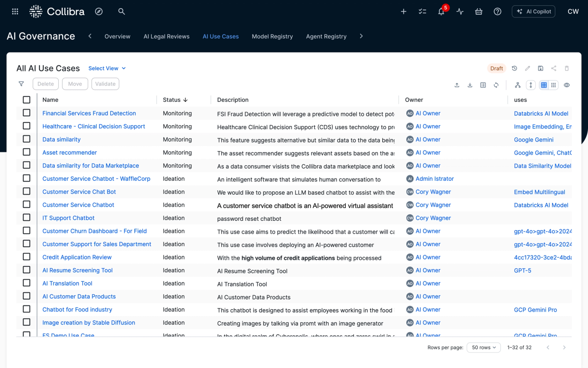Click the search magnifier icon
Viewport: 588px width, 368px height.
pyautogui.click(x=121, y=11)
